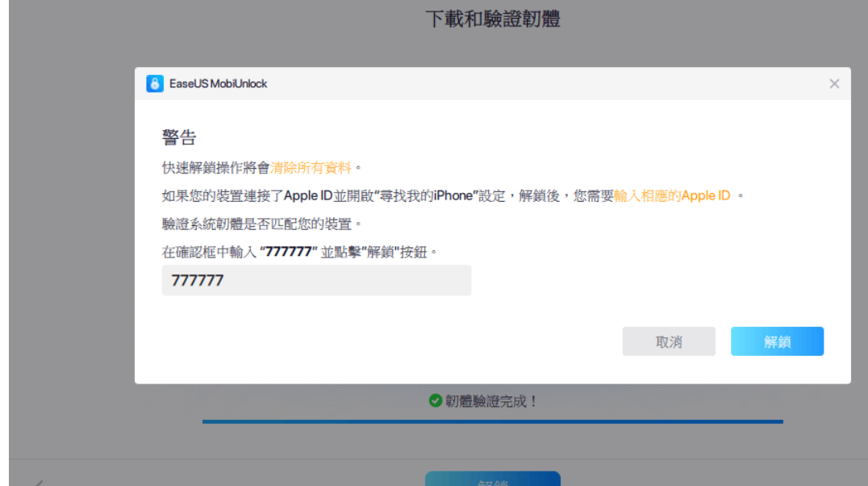Click the orange text 清除所有資料
This screenshot has width=868, height=486.
coord(311,168)
